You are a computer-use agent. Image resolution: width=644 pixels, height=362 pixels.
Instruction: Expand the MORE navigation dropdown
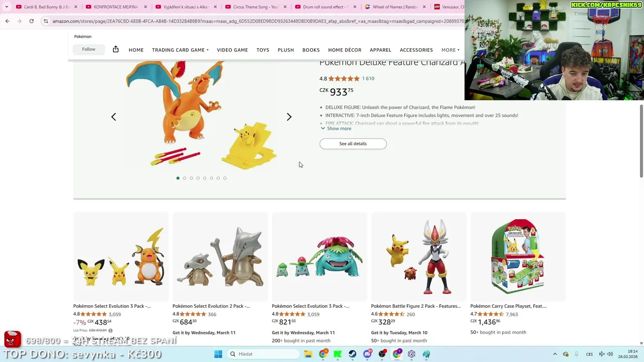click(450, 50)
